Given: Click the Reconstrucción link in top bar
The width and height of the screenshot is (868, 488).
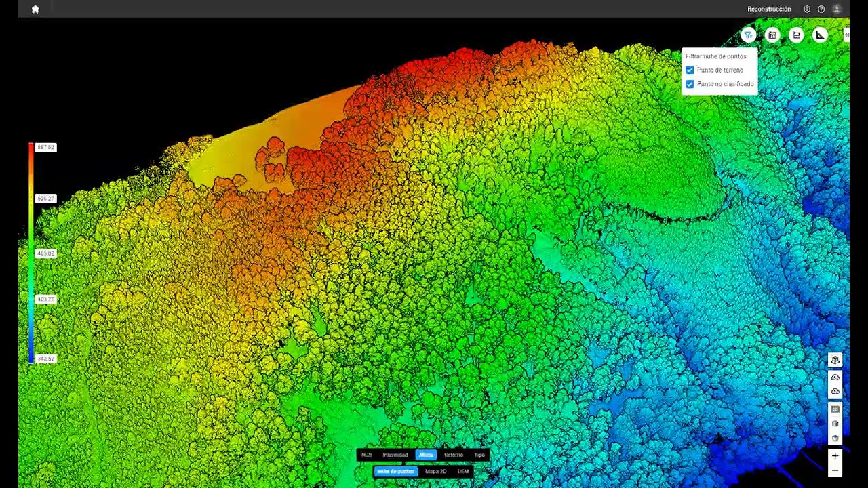Looking at the screenshot, I should click(769, 9).
